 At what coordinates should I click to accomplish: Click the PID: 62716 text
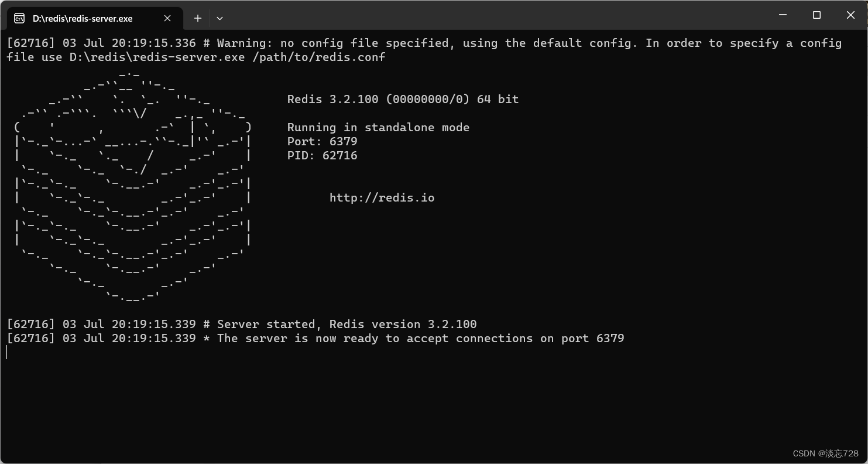tap(322, 155)
